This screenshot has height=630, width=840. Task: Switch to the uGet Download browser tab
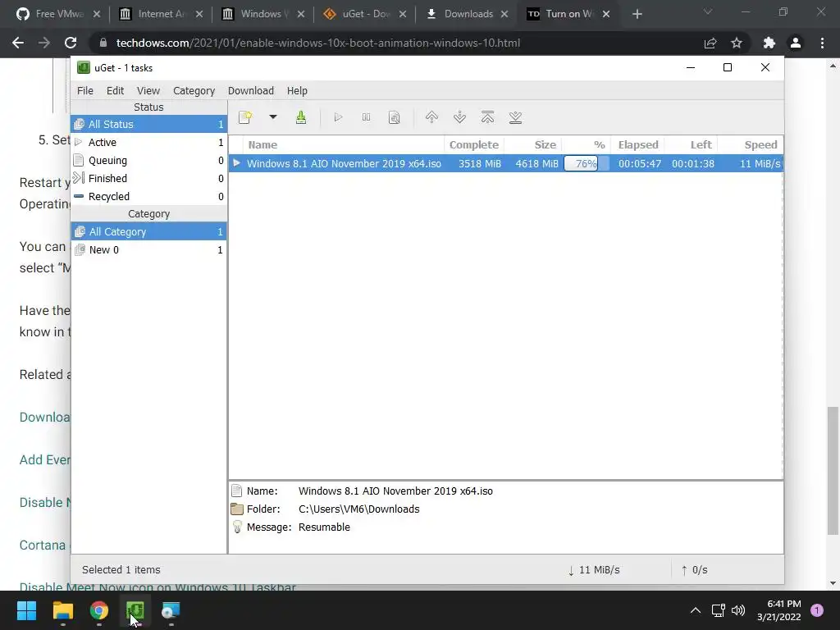[x=364, y=14]
